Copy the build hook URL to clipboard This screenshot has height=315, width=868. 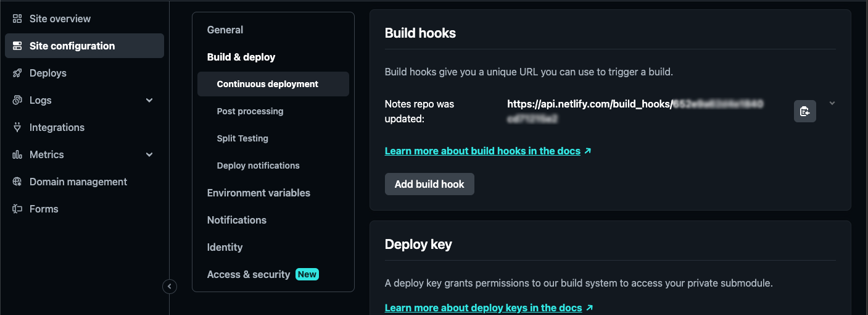tap(804, 111)
